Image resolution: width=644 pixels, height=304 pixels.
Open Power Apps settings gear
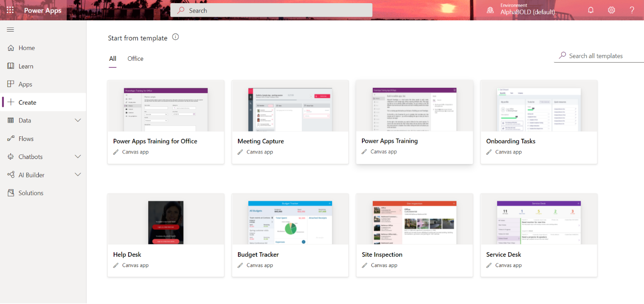[x=611, y=9]
